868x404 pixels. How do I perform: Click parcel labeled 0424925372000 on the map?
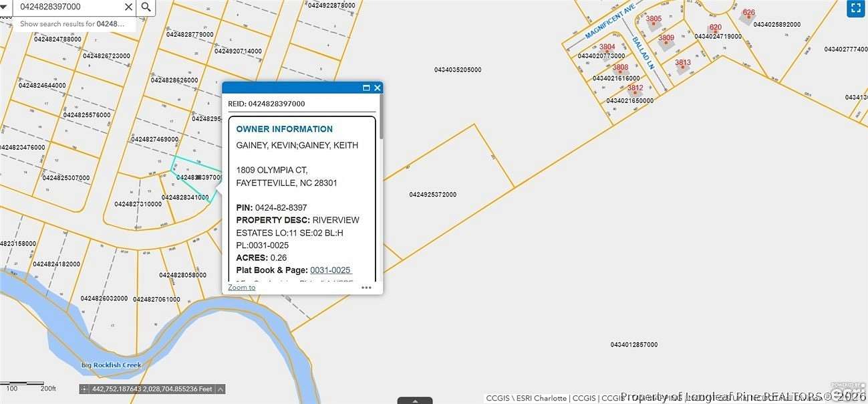(x=432, y=194)
